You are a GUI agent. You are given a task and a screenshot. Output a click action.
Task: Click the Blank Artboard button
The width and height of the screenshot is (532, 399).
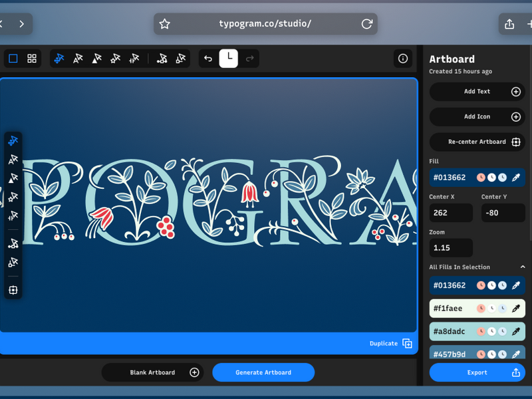click(152, 372)
